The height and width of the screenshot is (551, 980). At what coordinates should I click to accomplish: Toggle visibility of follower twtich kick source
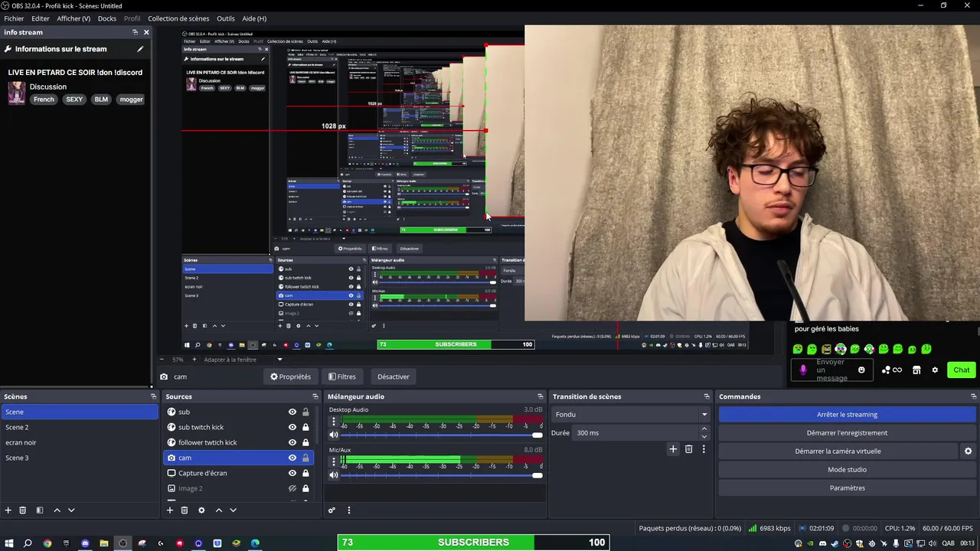point(292,442)
